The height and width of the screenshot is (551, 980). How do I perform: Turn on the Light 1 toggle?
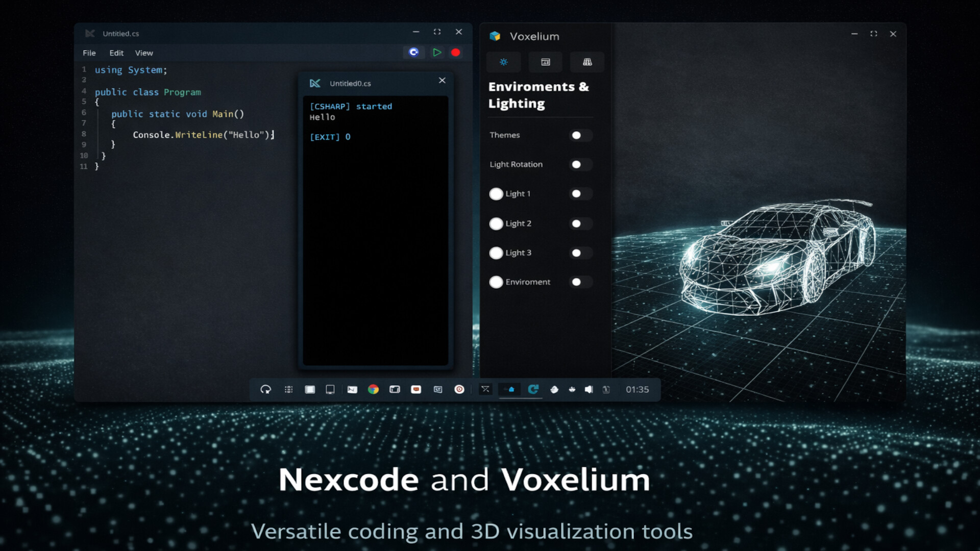(x=580, y=194)
